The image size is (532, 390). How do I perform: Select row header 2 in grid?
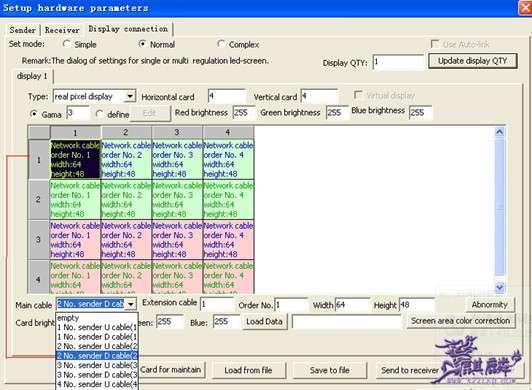coord(39,200)
